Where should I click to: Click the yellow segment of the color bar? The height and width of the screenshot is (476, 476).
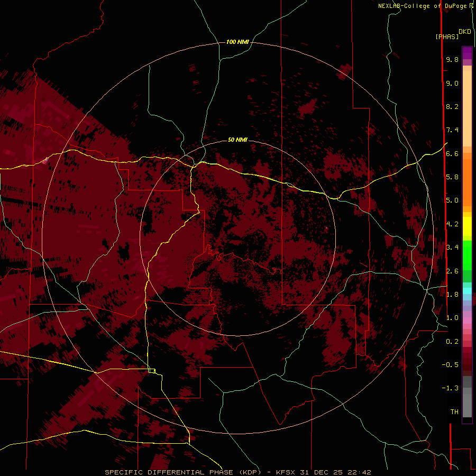[x=467, y=226]
